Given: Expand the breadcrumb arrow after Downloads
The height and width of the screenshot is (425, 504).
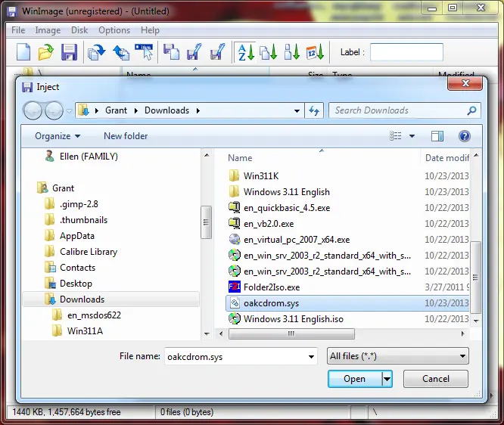Looking at the screenshot, I should tap(198, 111).
